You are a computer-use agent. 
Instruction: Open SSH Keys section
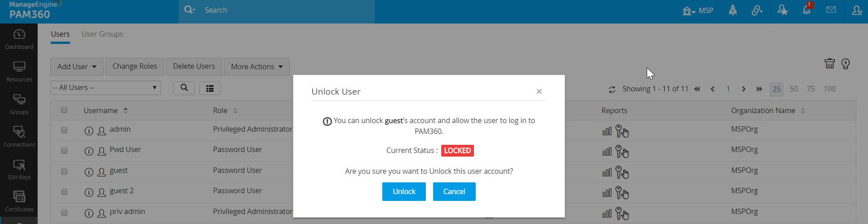(19, 169)
